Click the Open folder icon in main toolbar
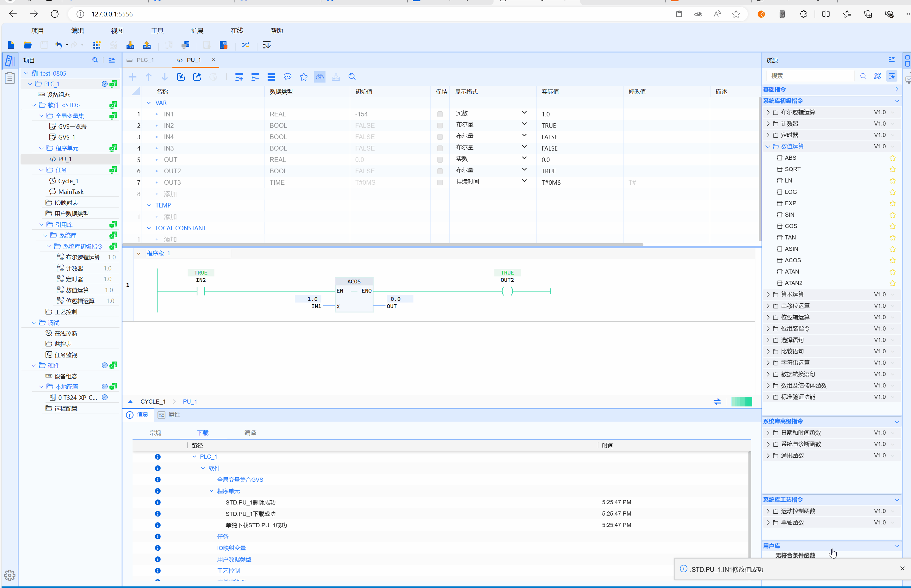 coord(28,45)
